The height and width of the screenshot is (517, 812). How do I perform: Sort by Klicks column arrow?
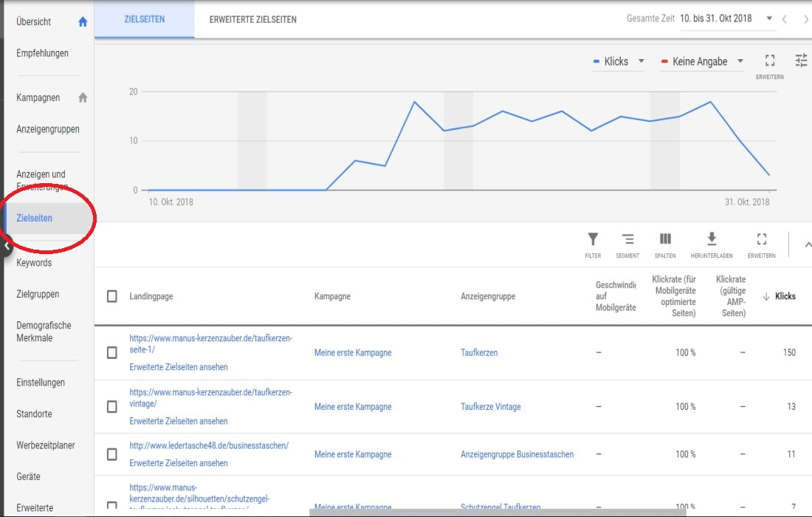coord(766,296)
